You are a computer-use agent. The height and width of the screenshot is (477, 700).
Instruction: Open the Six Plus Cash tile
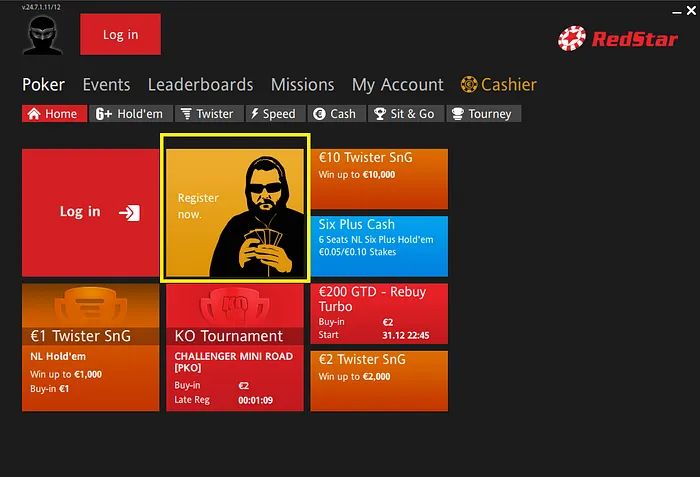379,246
